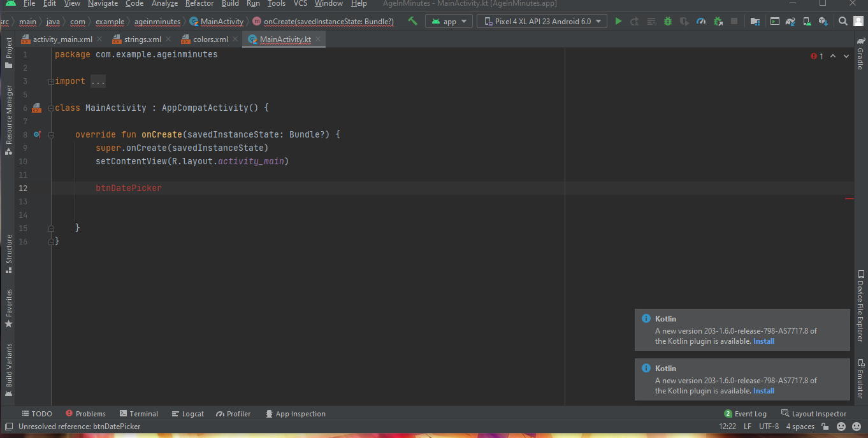
Task: Open the AVD Manager icon
Action: 807,21
